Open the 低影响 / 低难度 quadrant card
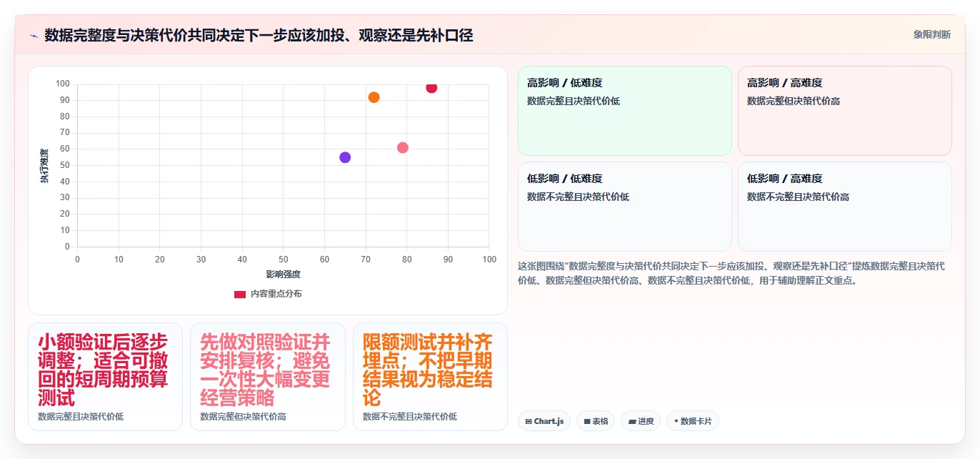980x459 pixels. pyautogui.click(x=625, y=207)
